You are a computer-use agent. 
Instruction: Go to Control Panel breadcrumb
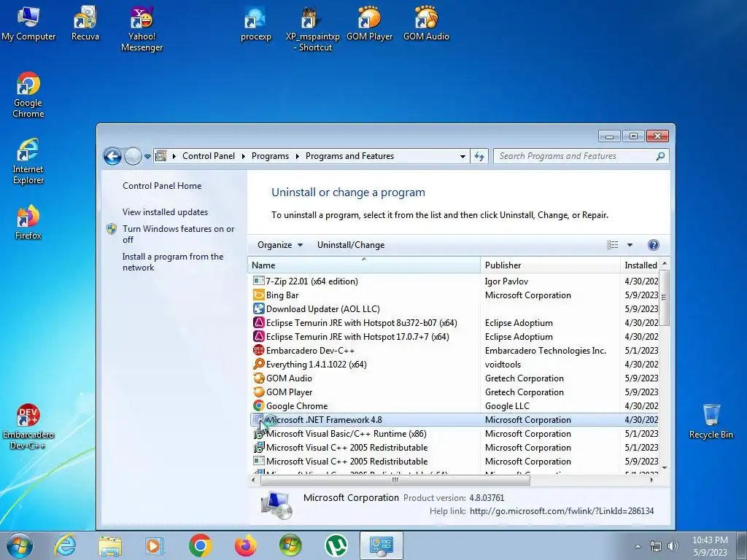208,156
